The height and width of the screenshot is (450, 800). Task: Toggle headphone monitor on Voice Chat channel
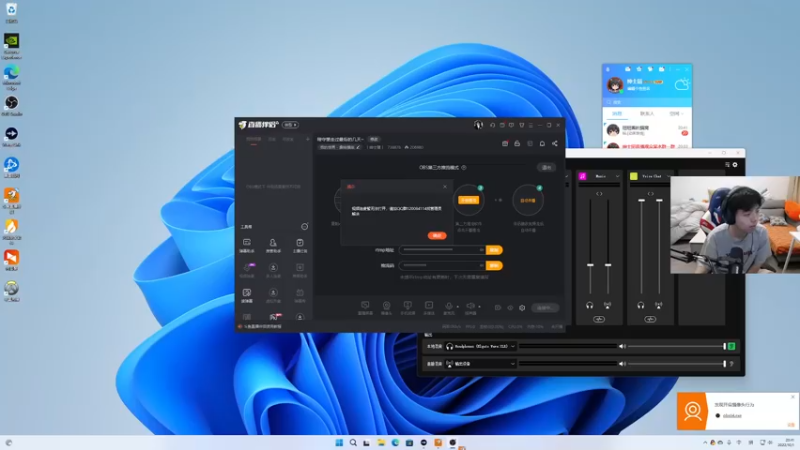point(641,305)
